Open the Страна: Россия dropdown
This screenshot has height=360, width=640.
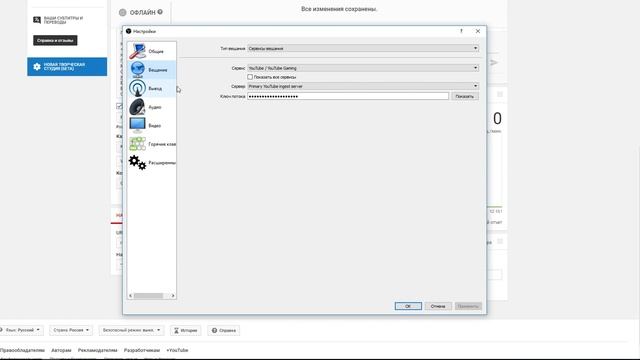pyautogui.click(x=71, y=330)
